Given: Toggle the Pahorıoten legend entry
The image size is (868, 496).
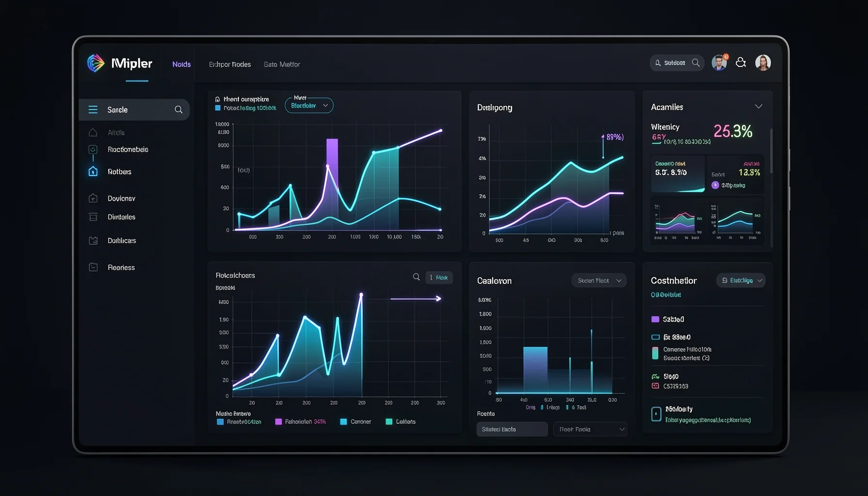Looking at the screenshot, I should 300,422.
